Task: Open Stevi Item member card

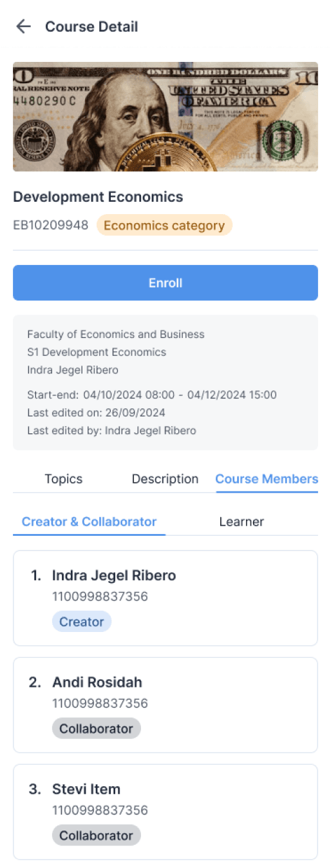Action: coord(165,812)
